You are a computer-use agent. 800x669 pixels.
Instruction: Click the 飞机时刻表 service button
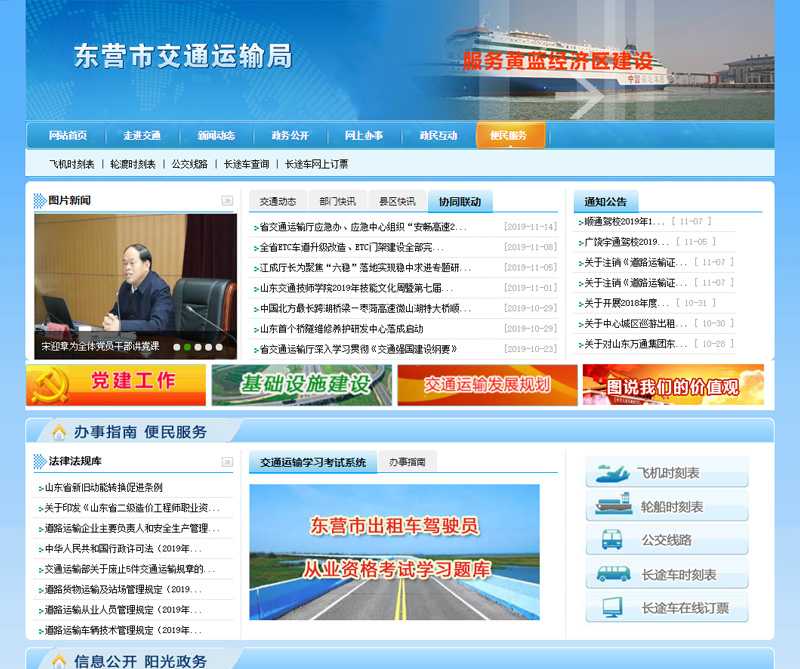(x=667, y=473)
